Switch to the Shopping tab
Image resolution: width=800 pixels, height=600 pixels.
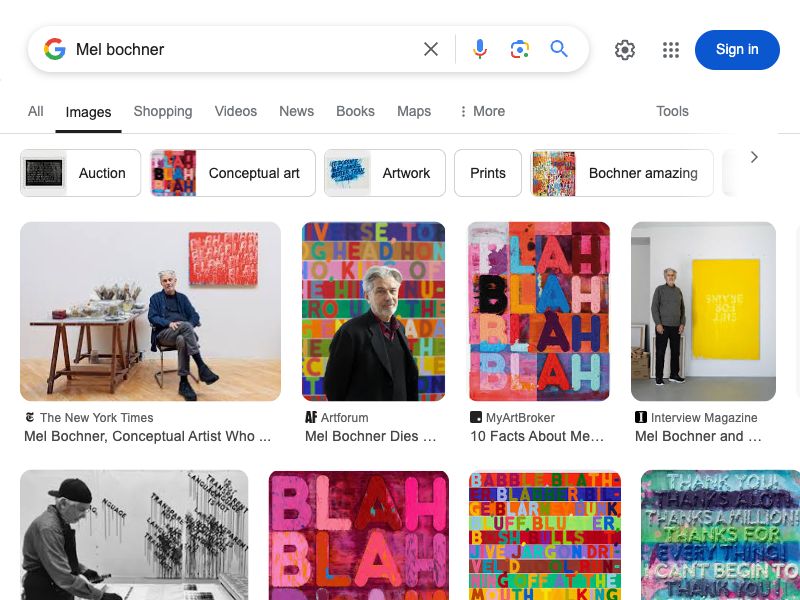[x=163, y=111]
